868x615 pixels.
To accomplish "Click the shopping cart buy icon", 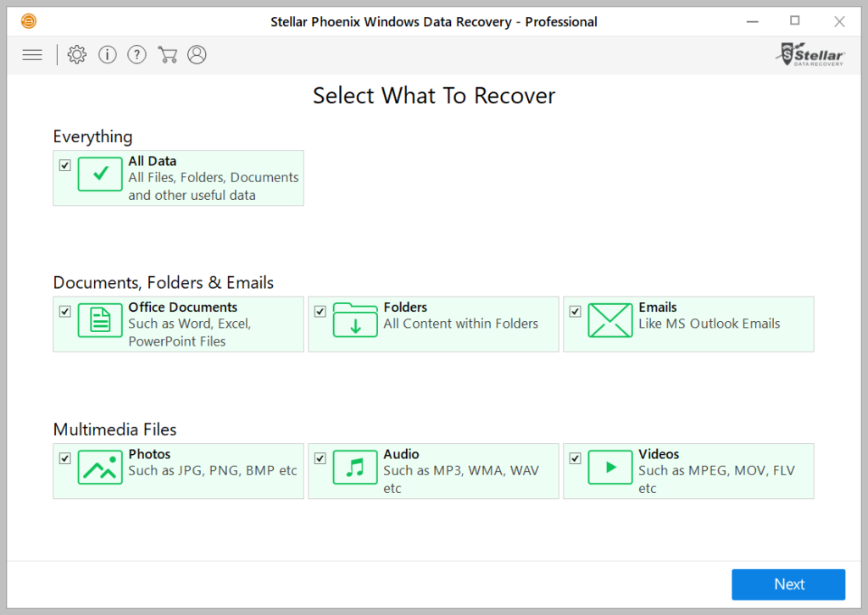I will [167, 54].
